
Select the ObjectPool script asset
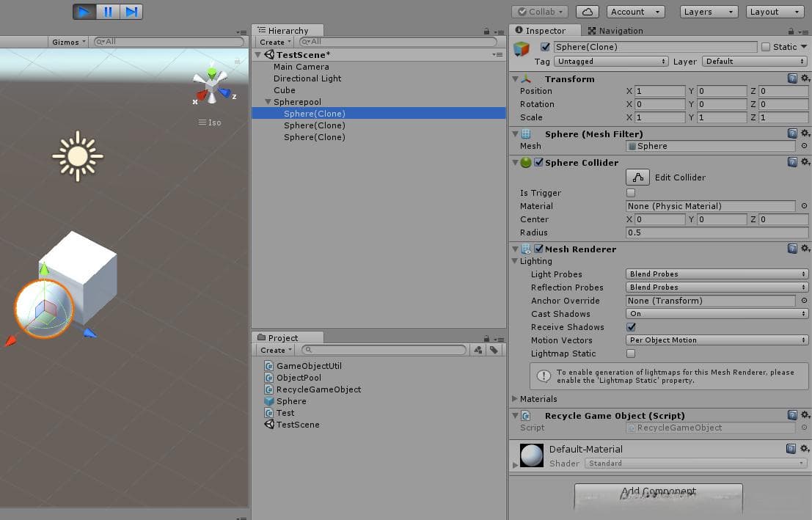click(293, 378)
